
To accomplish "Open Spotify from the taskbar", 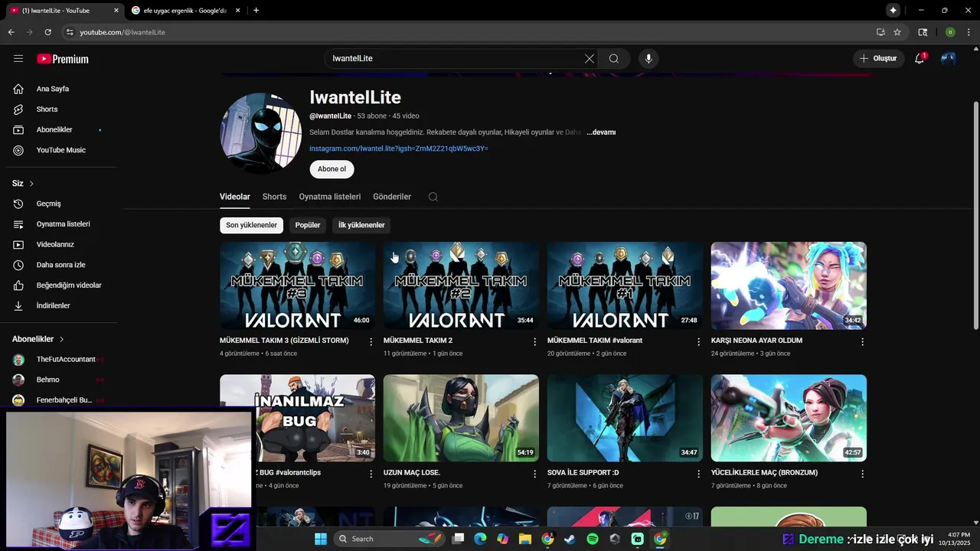I will (593, 539).
